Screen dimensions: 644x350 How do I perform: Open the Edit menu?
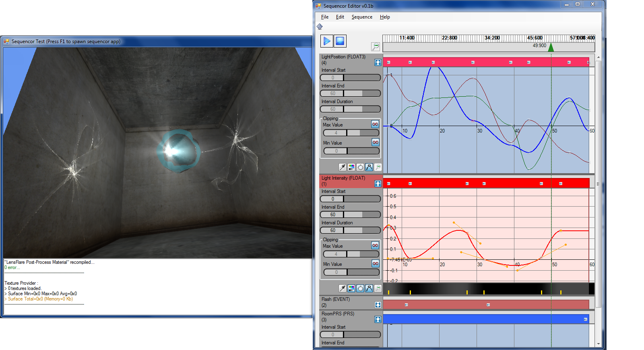(x=340, y=17)
